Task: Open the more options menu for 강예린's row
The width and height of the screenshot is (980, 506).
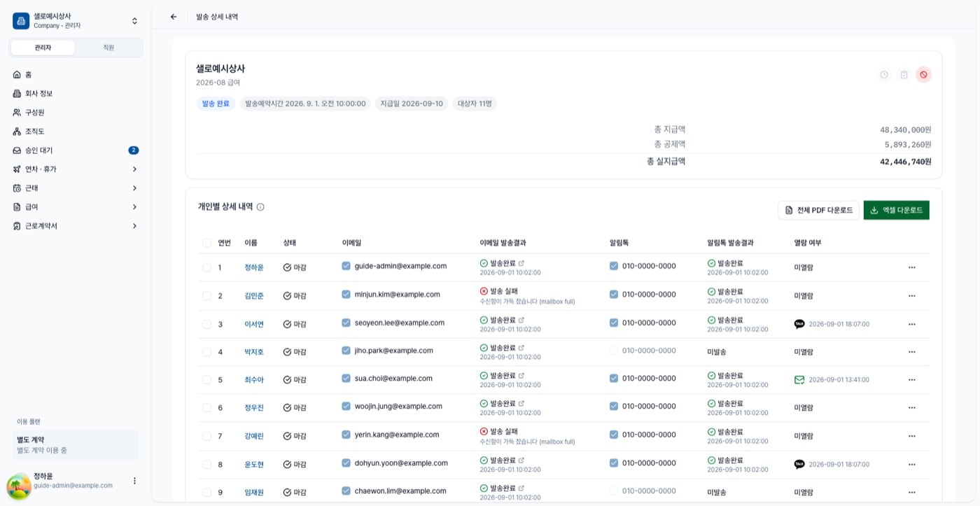Action: 911,436
